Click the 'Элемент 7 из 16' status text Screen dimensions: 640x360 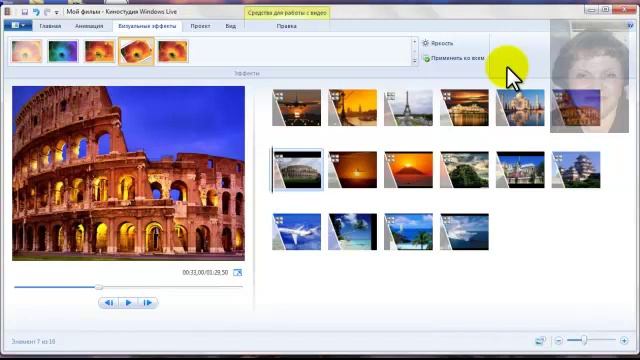[33, 341]
